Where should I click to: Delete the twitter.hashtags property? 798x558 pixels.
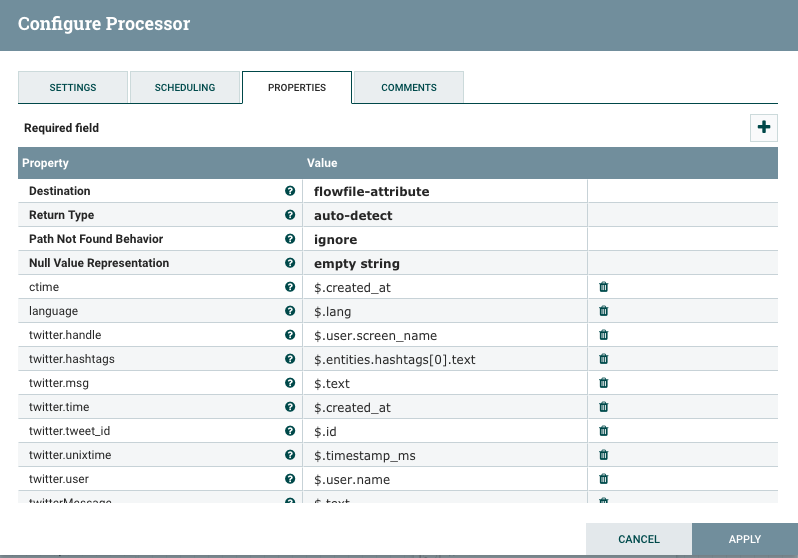pos(603,359)
